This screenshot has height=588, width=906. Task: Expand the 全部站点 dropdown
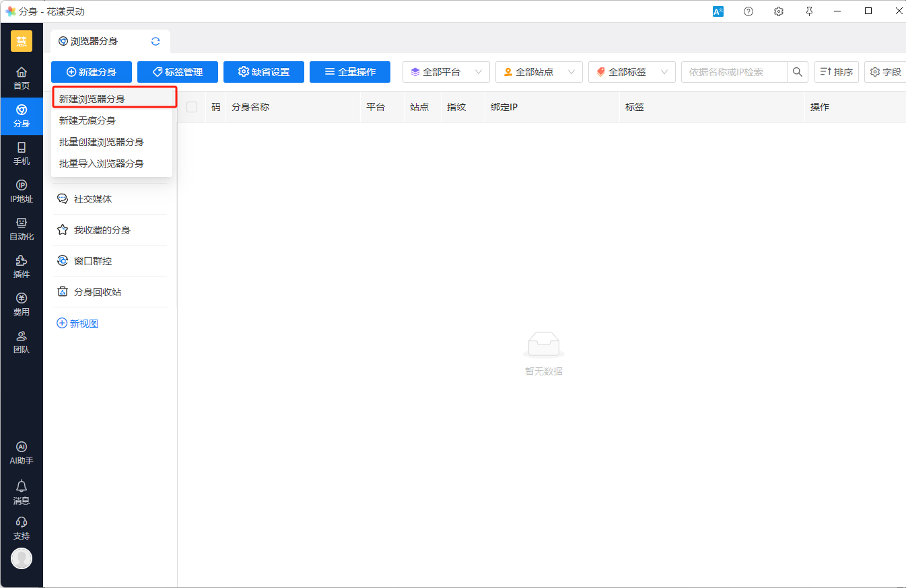[x=539, y=72]
